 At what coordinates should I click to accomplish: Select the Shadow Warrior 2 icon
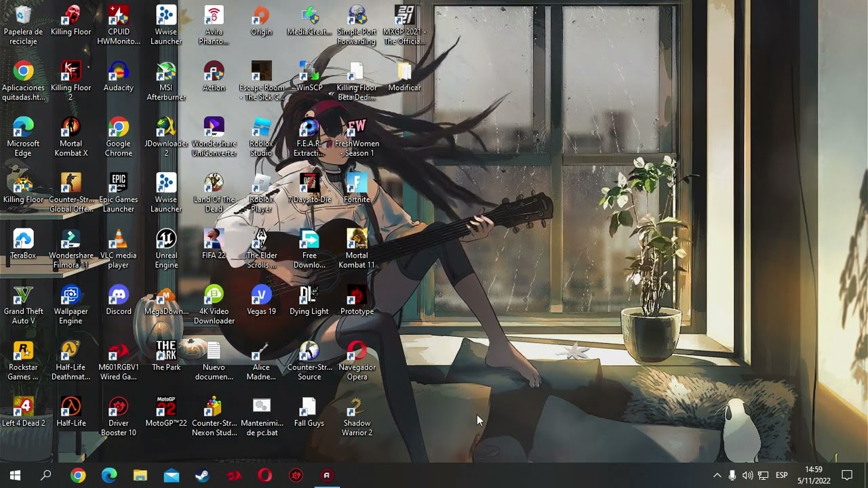pyautogui.click(x=357, y=416)
